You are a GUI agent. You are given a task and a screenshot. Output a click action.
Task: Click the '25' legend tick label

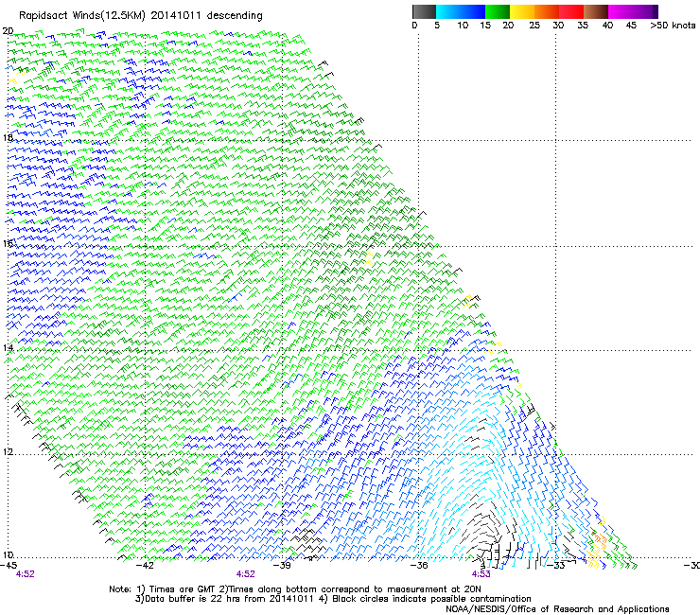[534, 25]
